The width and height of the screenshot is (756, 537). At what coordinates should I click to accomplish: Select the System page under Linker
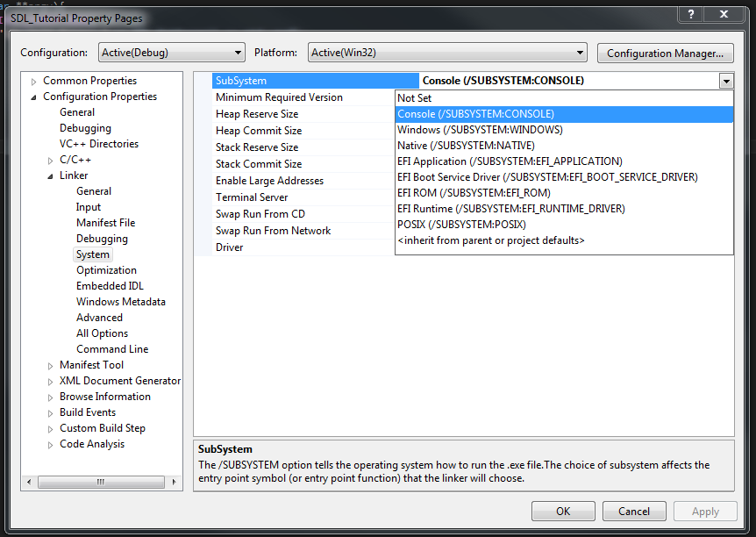click(x=92, y=254)
